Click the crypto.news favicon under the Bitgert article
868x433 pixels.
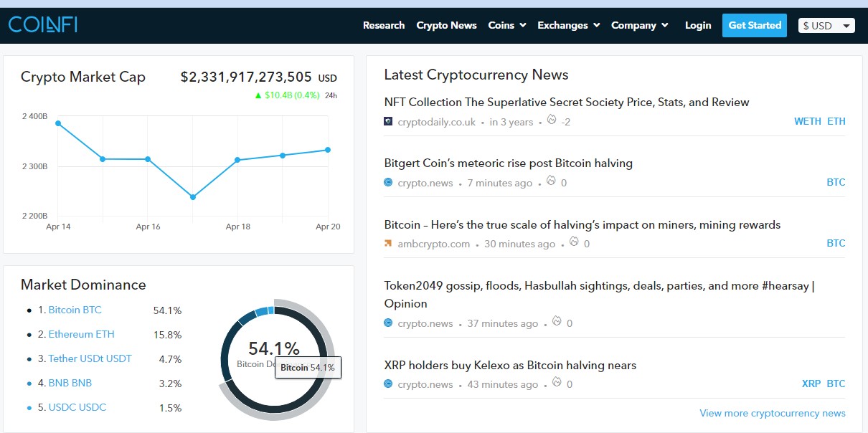pyautogui.click(x=388, y=183)
